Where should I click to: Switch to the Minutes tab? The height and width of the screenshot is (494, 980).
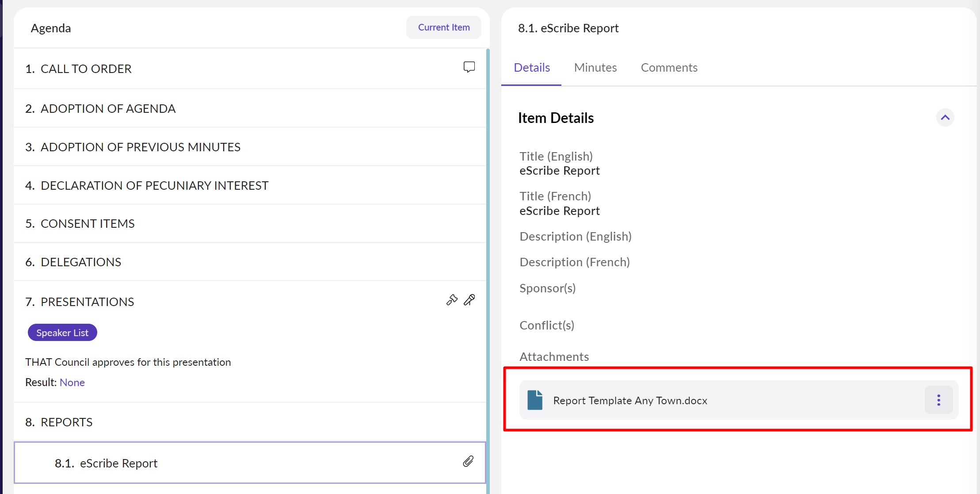click(x=595, y=68)
